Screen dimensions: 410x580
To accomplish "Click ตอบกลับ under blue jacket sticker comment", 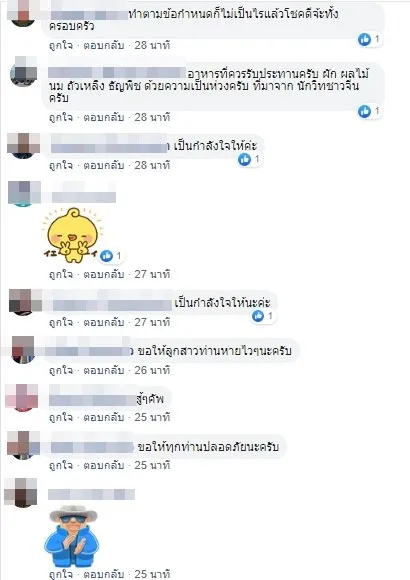I will [x=103, y=574].
